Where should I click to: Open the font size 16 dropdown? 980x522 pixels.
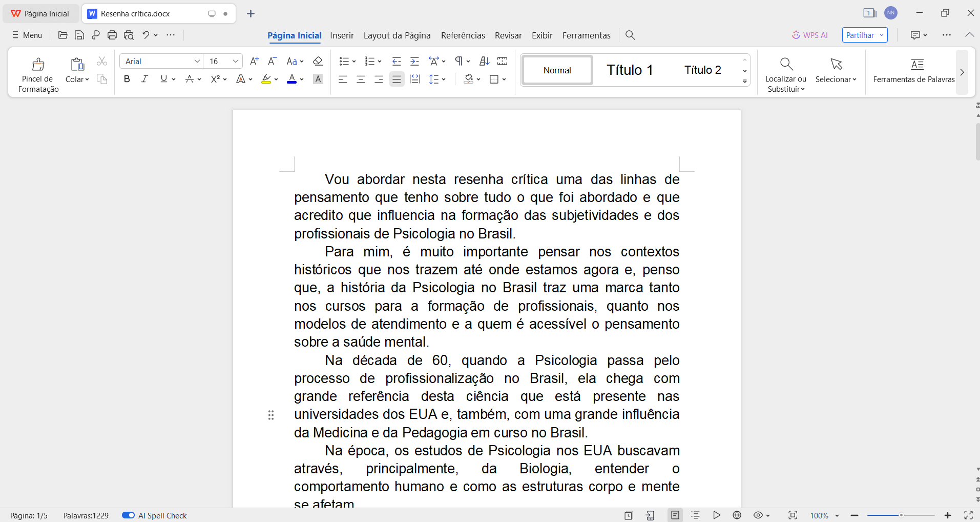[x=236, y=62]
